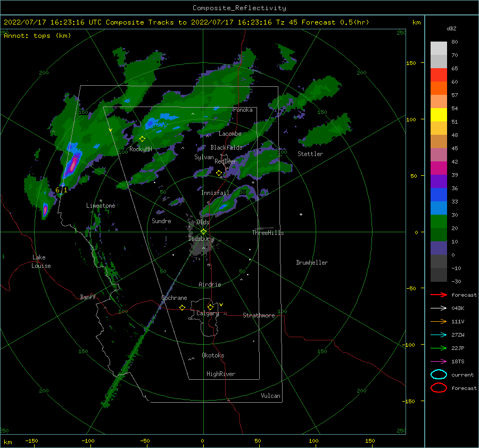
Task: Click the magenta 18TS arrow legend icon
Action: (439, 362)
